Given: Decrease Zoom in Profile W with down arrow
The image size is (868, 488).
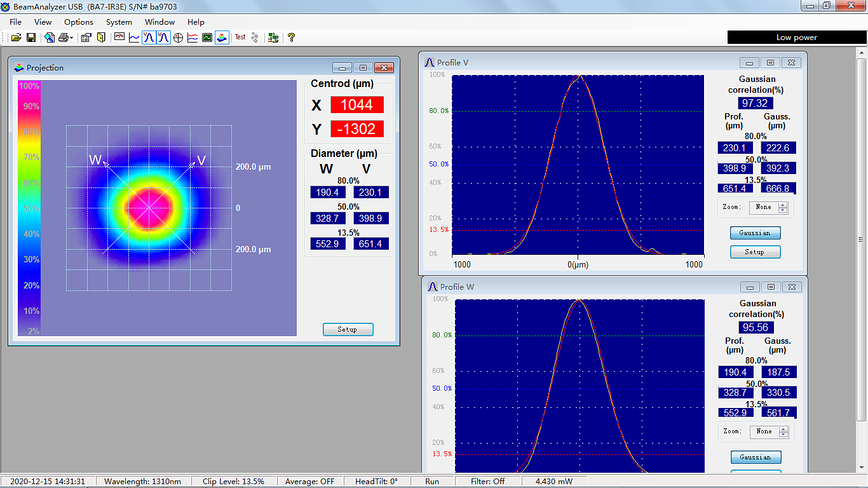Looking at the screenshot, I should click(x=783, y=435).
